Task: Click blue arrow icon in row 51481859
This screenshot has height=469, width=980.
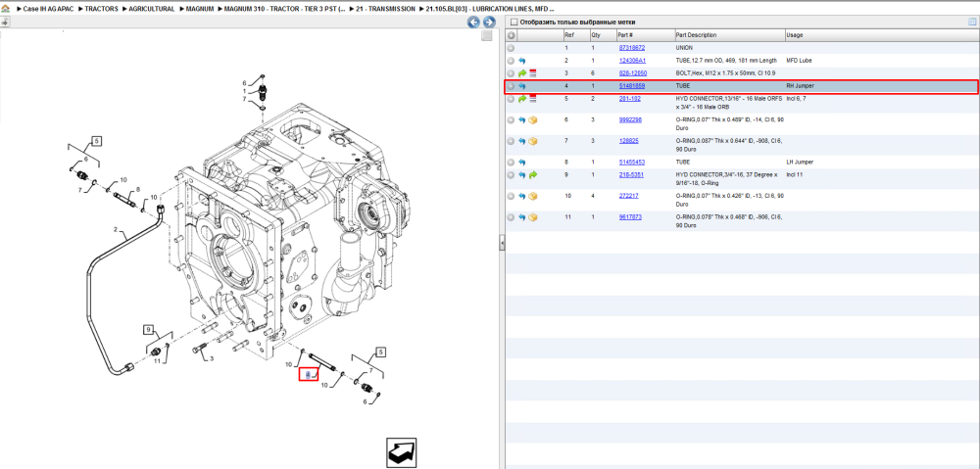Action: (522, 86)
